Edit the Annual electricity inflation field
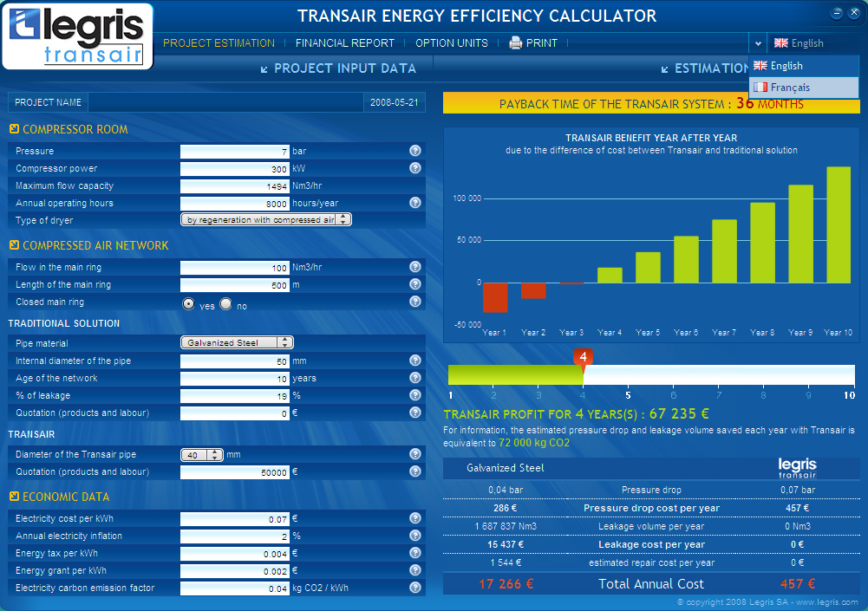The image size is (868, 611). click(x=235, y=536)
